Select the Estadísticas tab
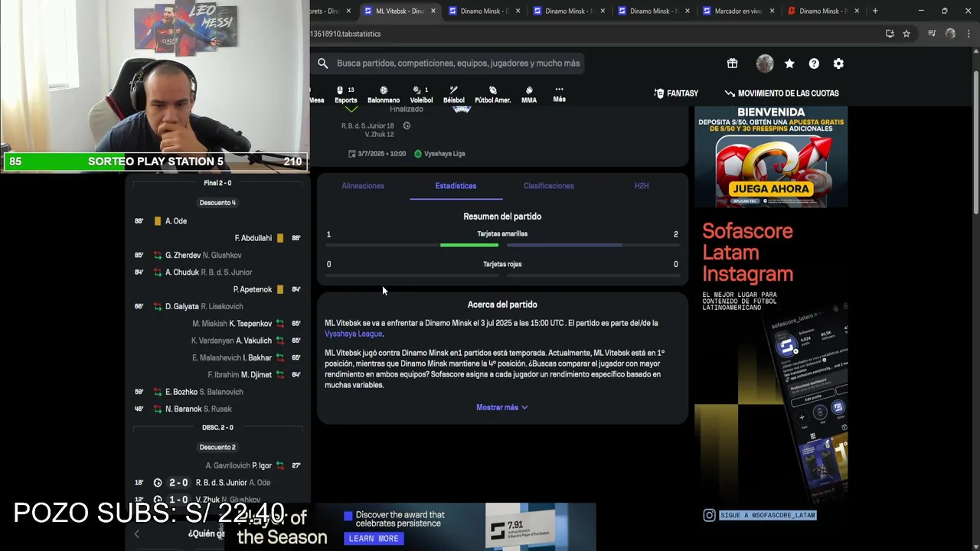The height and width of the screenshot is (551, 980). pyautogui.click(x=456, y=186)
